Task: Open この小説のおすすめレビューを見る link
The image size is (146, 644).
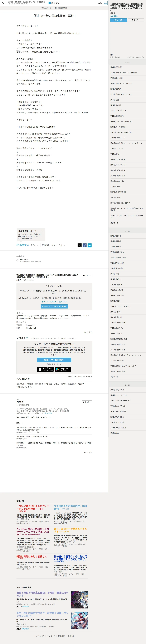Action: [79, 376]
